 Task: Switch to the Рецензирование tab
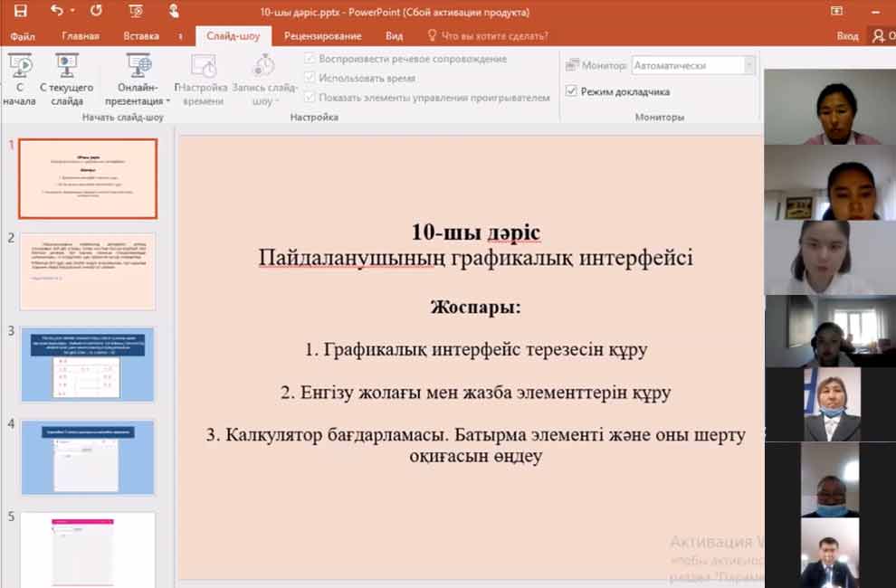tap(322, 36)
